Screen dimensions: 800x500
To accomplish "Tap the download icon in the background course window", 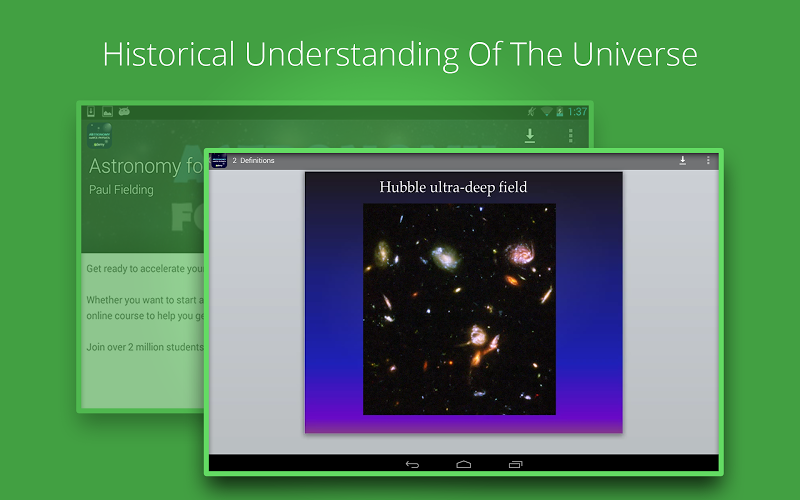I will click(x=530, y=135).
